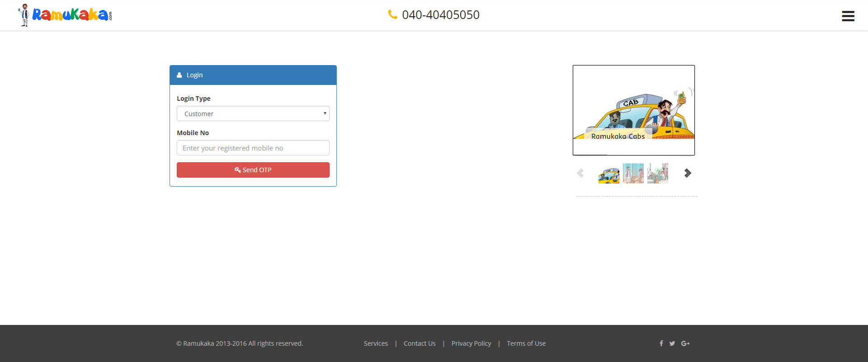868x362 pixels.
Task: Go to the previous carousel image with the left arrow
Action: (x=580, y=173)
